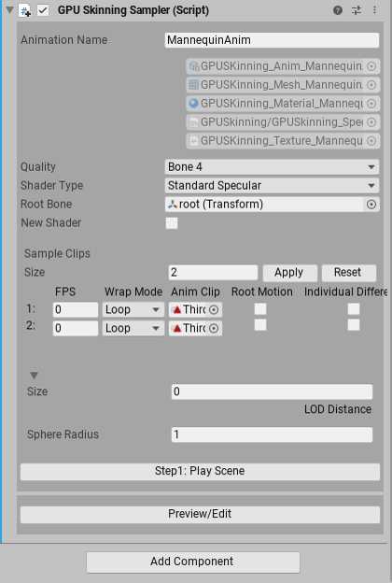Edit the Animation Name field MannequinAnim

coord(272,40)
